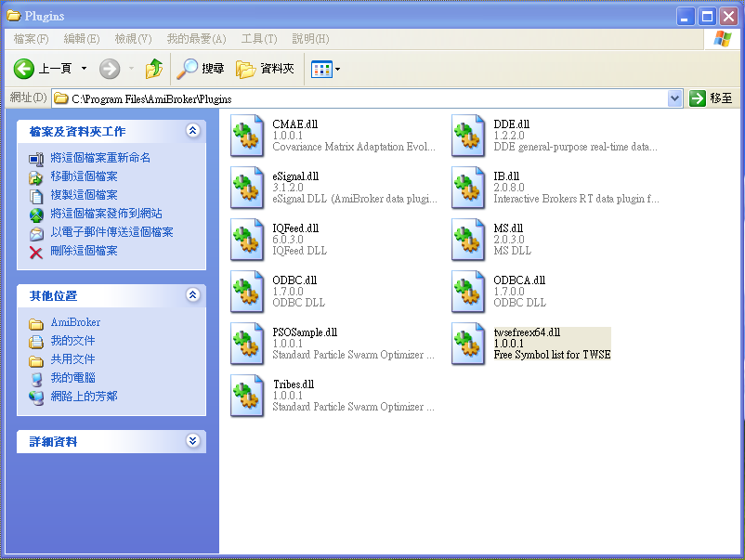Screen dimensions: 745x560
Task: Open the 檔案(F) menu
Action: pos(31,39)
